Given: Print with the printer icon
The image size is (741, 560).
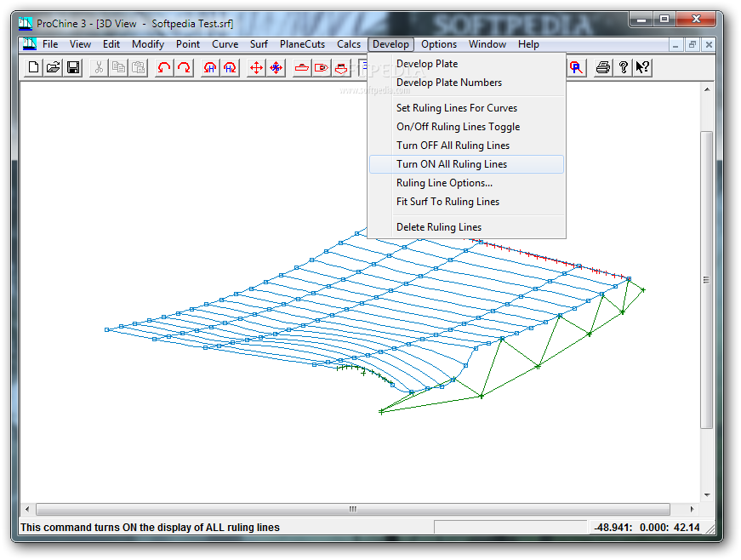Looking at the screenshot, I should [x=603, y=67].
